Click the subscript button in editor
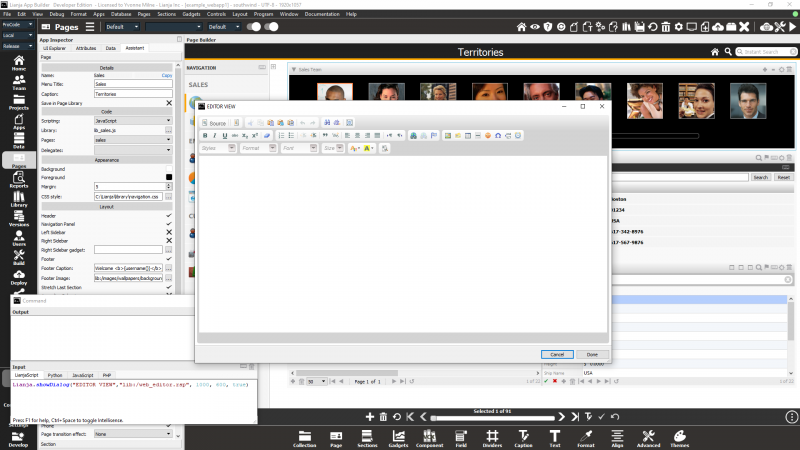This screenshot has width=800, height=450. [245, 136]
